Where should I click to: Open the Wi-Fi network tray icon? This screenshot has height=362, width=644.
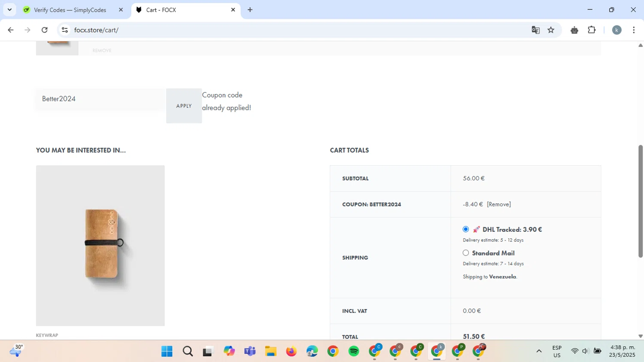pos(574,351)
